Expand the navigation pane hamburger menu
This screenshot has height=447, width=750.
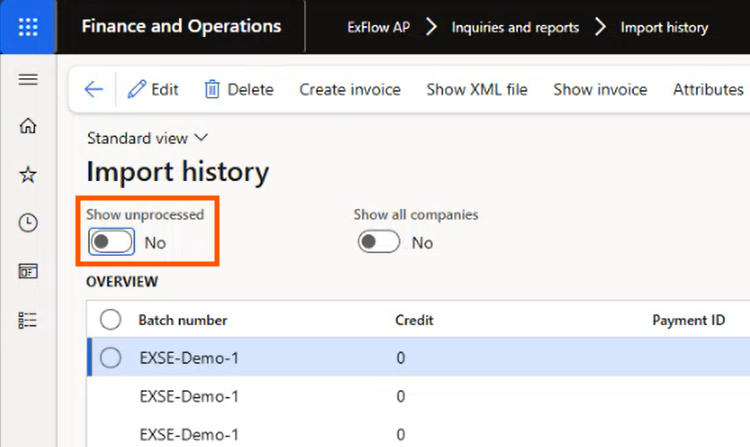click(x=28, y=79)
